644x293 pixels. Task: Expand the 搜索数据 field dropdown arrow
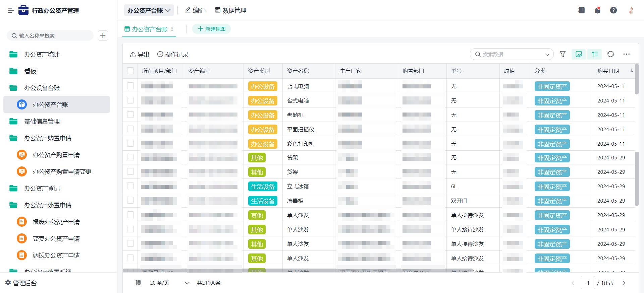[547, 55]
